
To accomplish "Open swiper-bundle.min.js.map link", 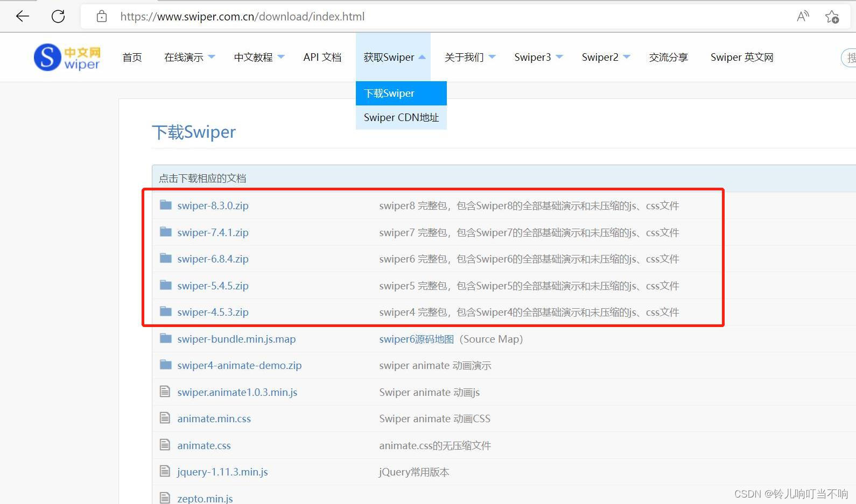I will (x=236, y=339).
